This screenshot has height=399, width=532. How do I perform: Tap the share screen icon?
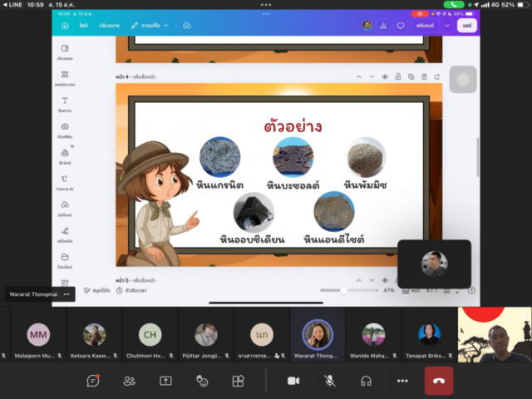[165, 381]
